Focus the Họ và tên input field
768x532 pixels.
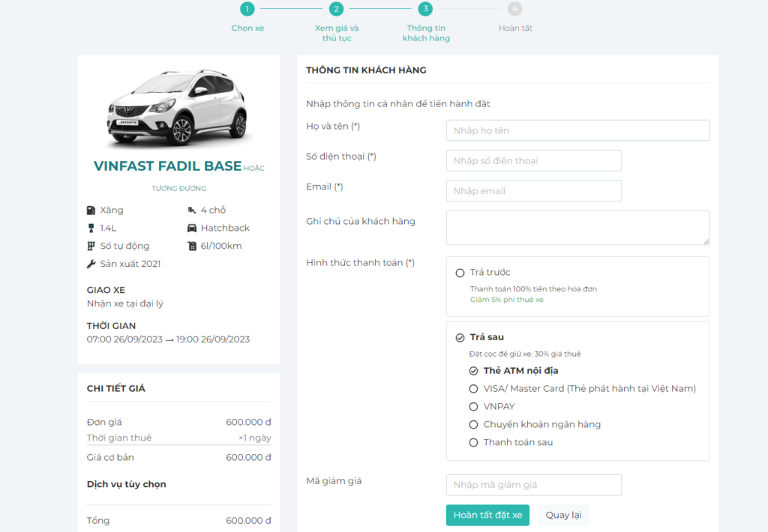click(x=577, y=130)
